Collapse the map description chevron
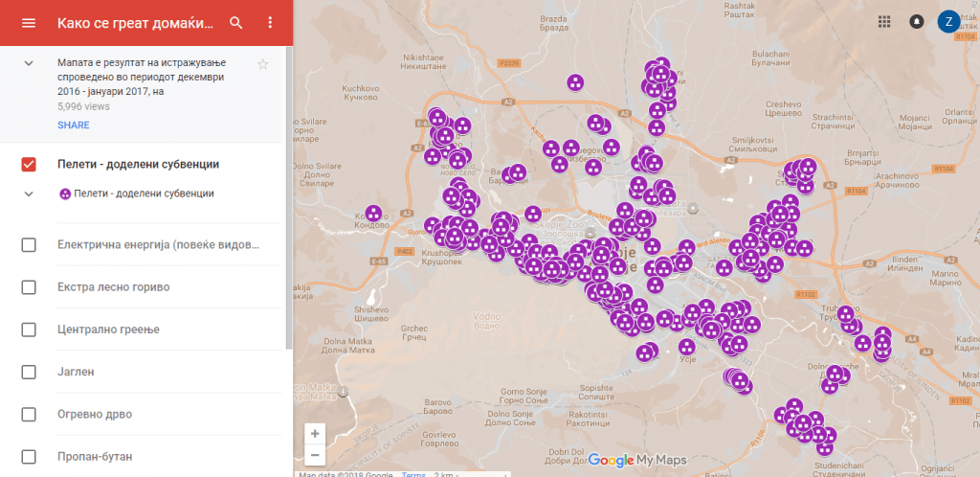Viewport: 980px width, 477px height. tap(29, 63)
